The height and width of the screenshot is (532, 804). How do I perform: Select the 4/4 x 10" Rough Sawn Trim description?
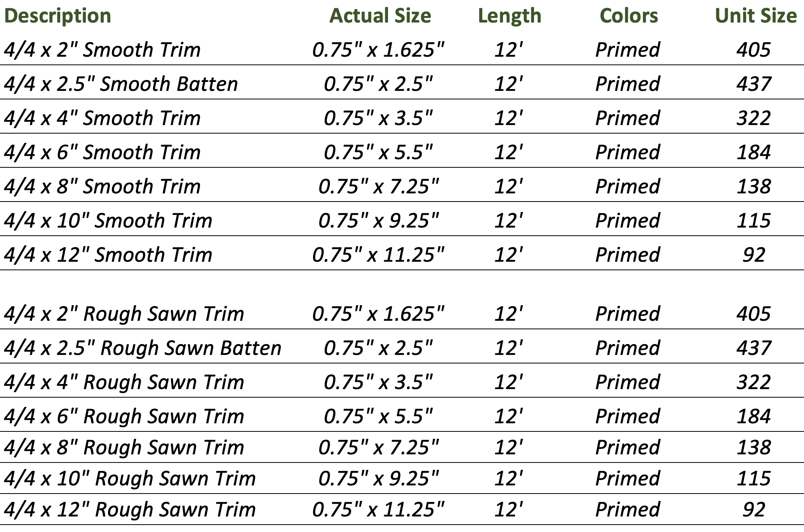130,478
